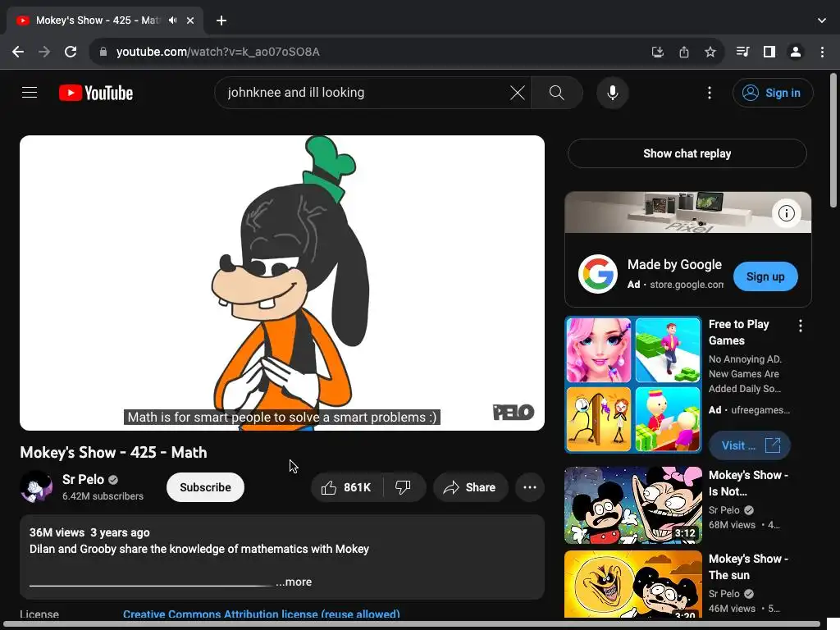Show chat replay panel
This screenshot has height=630, width=840.
687,153
